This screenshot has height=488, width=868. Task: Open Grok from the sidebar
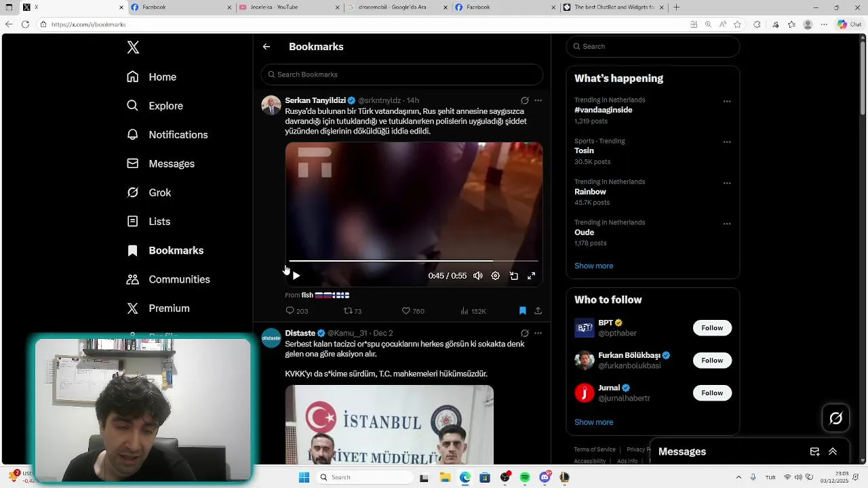[149, 192]
